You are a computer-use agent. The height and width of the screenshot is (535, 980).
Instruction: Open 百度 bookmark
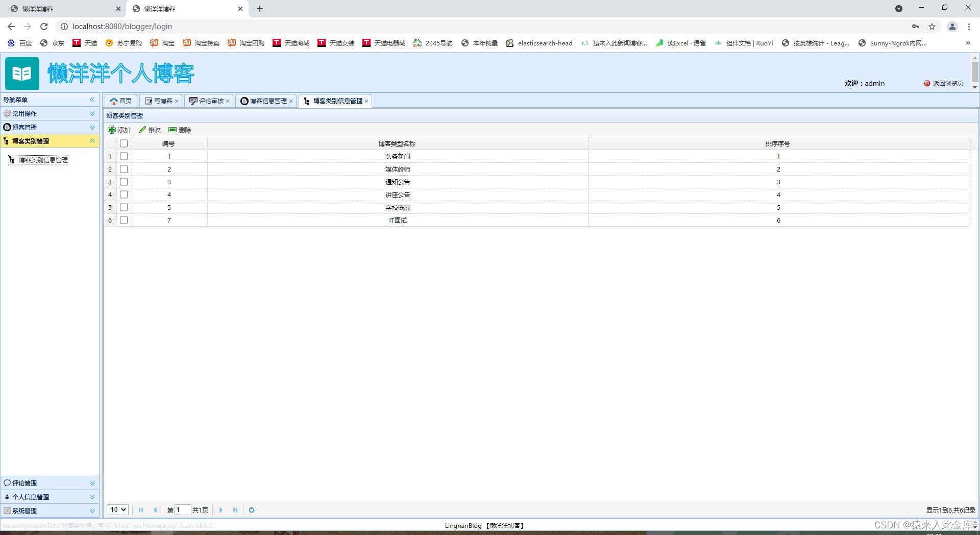coord(19,43)
